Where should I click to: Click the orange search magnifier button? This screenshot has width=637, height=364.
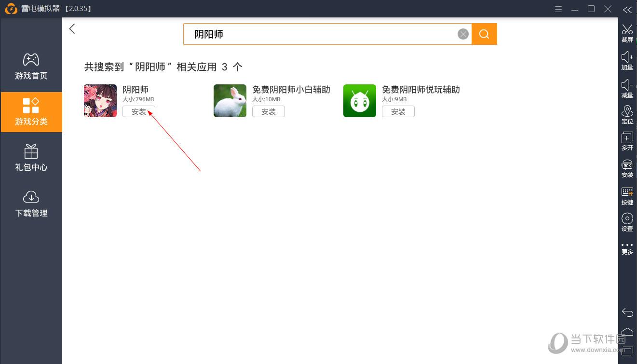[x=484, y=34]
